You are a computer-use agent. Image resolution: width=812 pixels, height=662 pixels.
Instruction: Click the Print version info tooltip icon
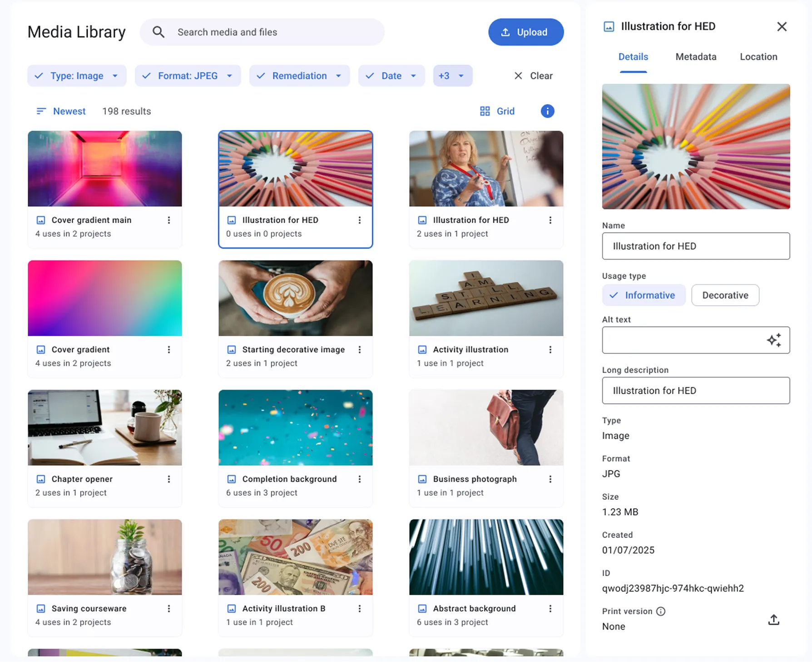tap(661, 612)
